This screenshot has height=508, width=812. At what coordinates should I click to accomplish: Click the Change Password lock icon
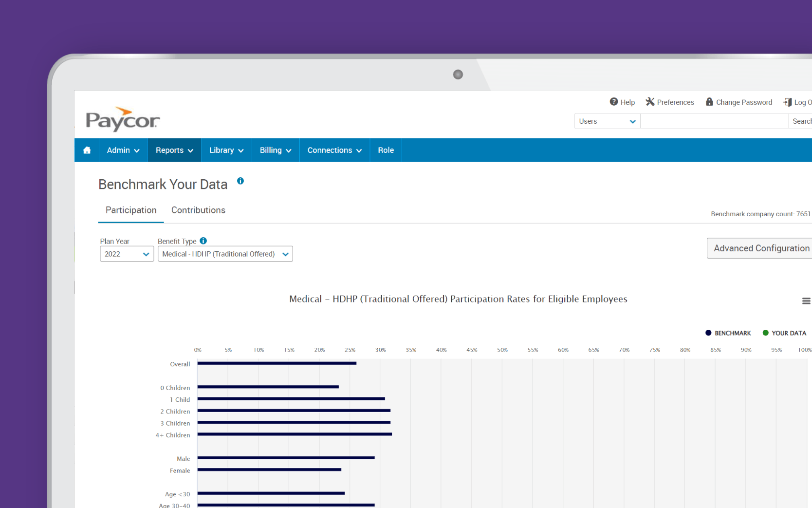709,102
